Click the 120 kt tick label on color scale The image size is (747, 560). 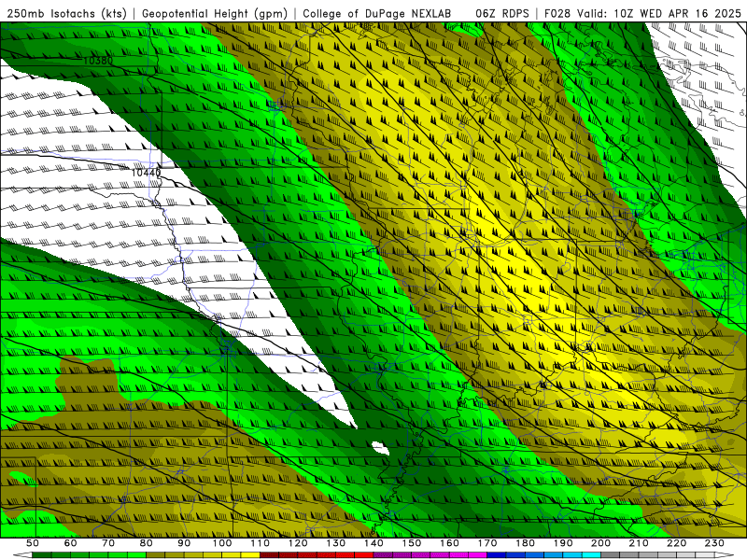[x=298, y=543]
